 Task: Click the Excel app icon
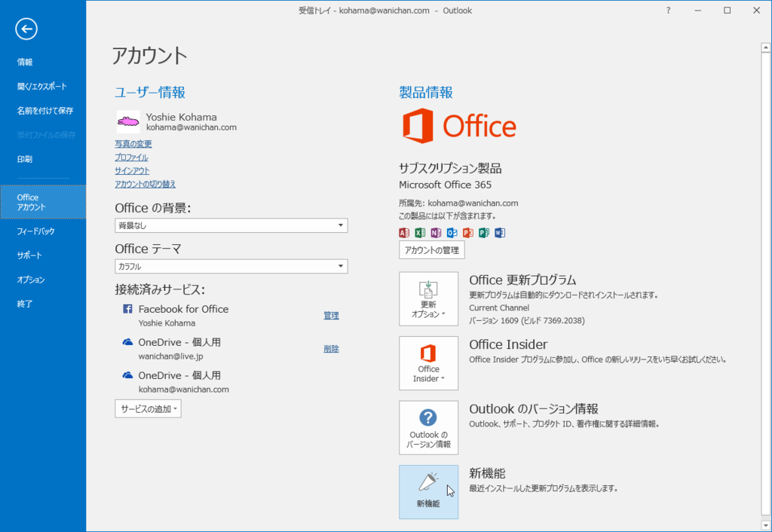tap(420, 233)
